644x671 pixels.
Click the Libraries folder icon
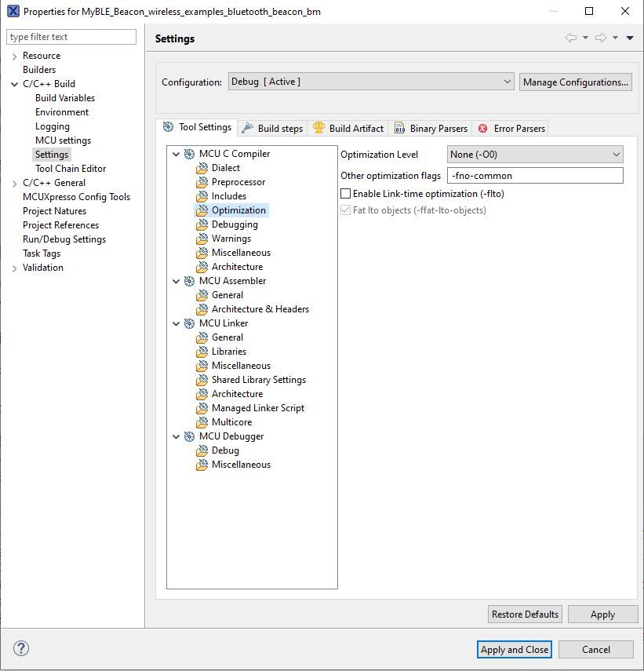click(x=202, y=352)
